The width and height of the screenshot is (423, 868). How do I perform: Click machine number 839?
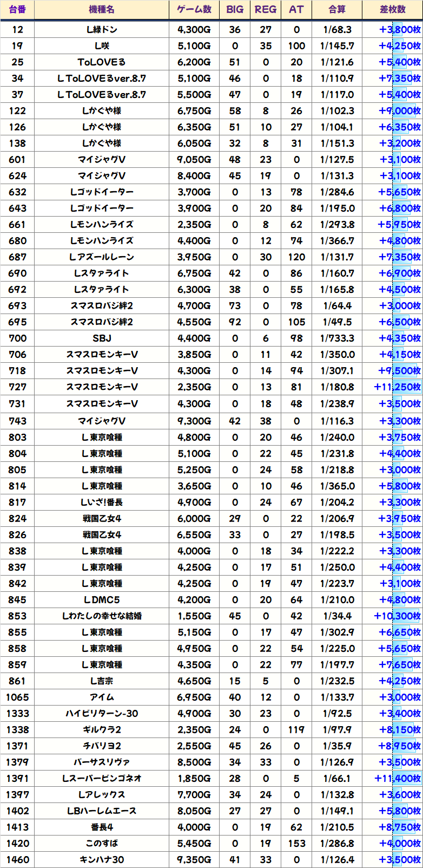pos(17,567)
